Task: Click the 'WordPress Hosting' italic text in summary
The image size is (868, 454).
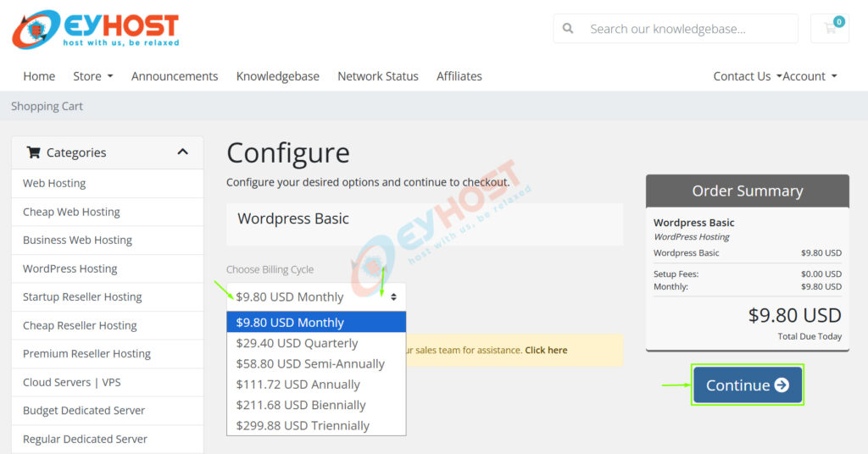Action: pyautogui.click(x=692, y=236)
